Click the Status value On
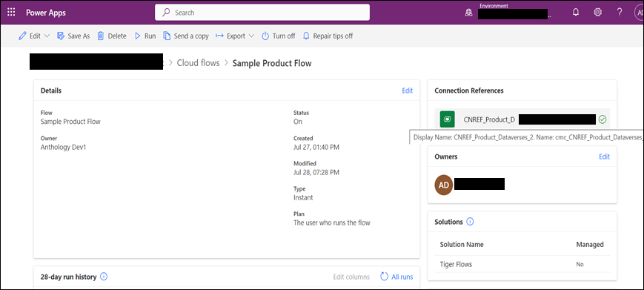Image resolution: width=644 pixels, height=290 pixels. tap(298, 122)
